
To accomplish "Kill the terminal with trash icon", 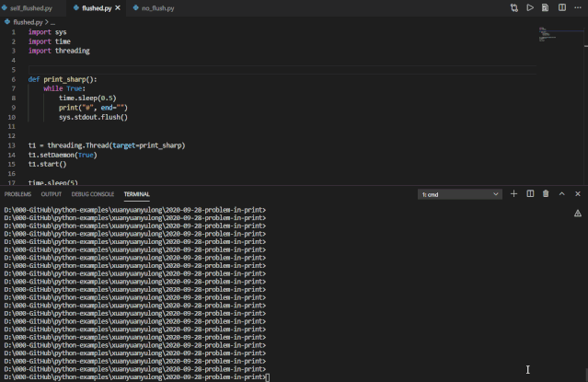I will pos(546,194).
